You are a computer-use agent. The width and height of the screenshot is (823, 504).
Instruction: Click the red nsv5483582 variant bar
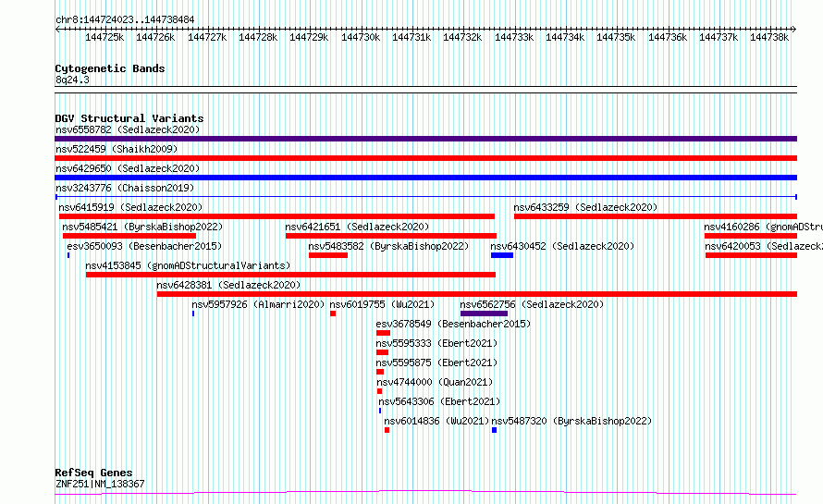click(x=328, y=255)
